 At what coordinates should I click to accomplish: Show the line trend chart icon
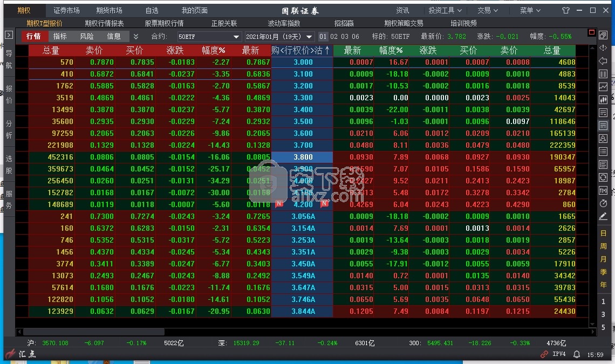(x=603, y=87)
